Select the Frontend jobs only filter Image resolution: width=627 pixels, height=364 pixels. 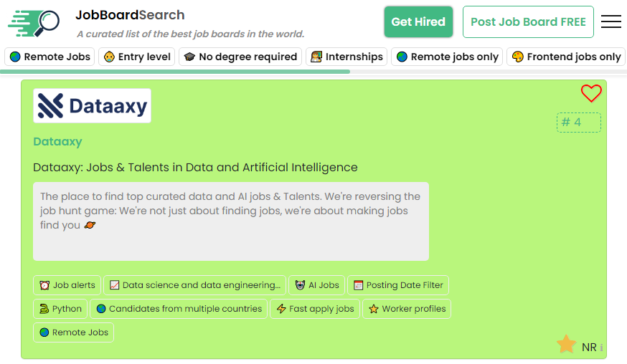point(565,57)
